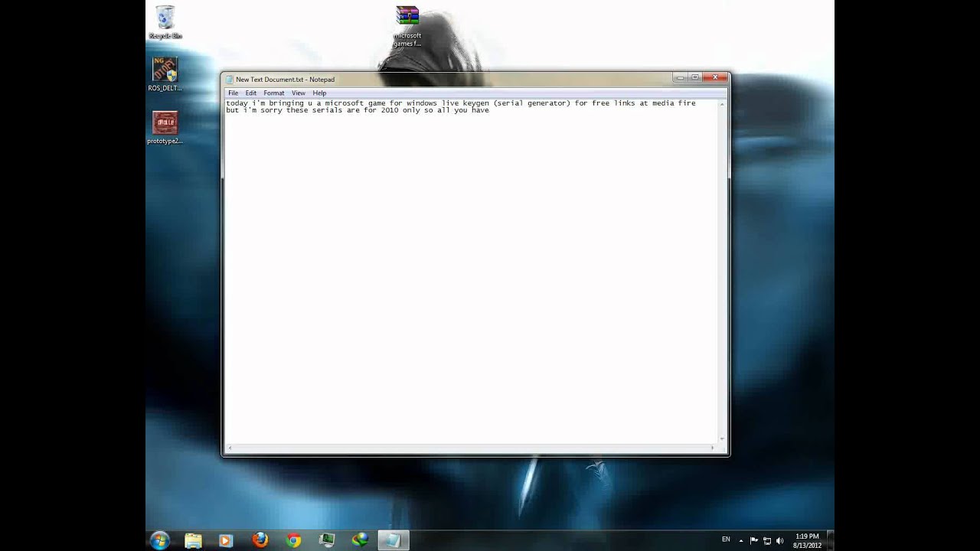Maximize the Notepad window
Screen dimensions: 980x551
[x=695, y=77]
